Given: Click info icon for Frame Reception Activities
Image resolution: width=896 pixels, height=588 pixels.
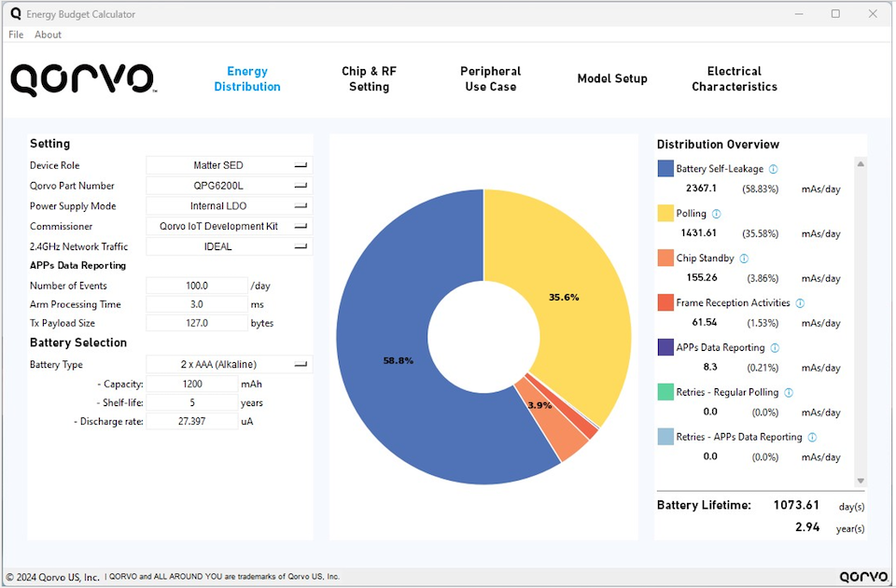Looking at the screenshot, I should (800, 303).
